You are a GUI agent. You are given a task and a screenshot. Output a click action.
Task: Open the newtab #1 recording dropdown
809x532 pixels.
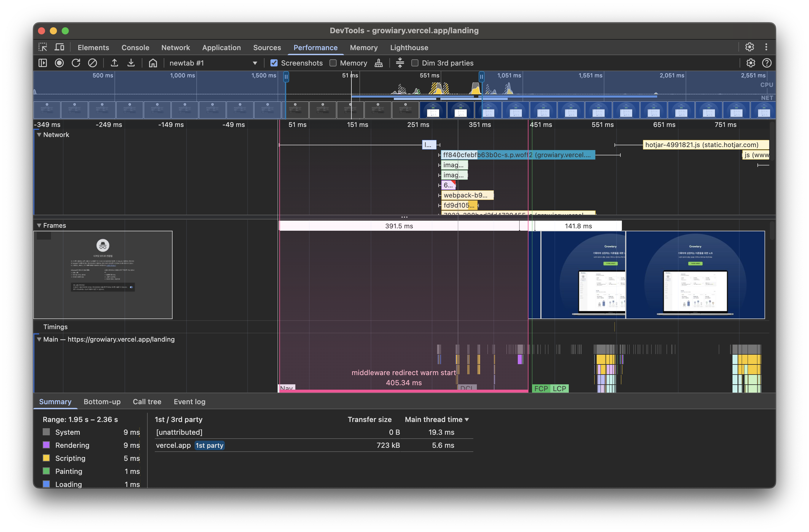click(213, 63)
